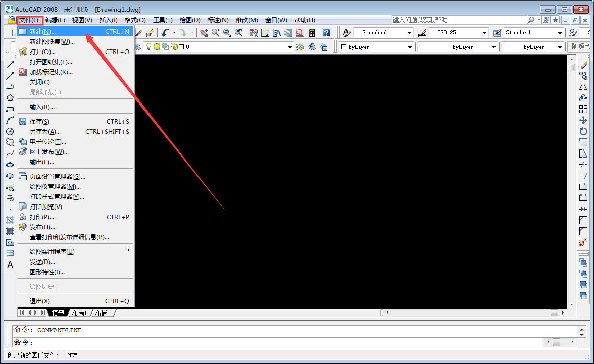
Task: Select the Erase tool
Action: pos(584,66)
